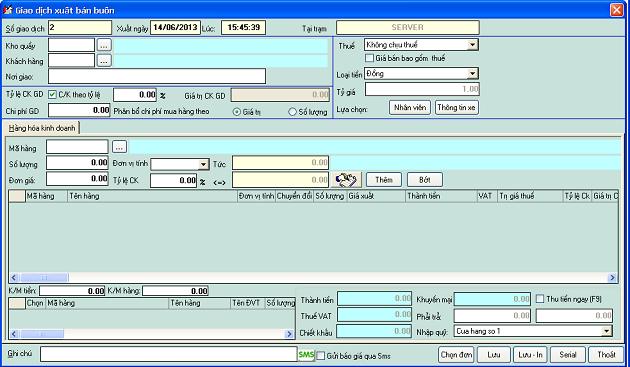This screenshot has width=630, height=367.
Task: Switch to Hàng hóa kinh doanh tab
Action: 42,128
